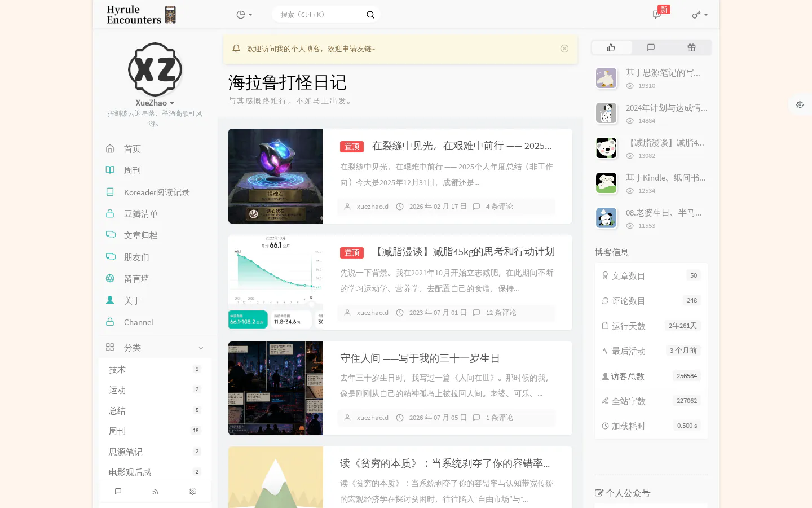
Task: Open popular post 08.老婆生日、半马...
Action: (664, 213)
